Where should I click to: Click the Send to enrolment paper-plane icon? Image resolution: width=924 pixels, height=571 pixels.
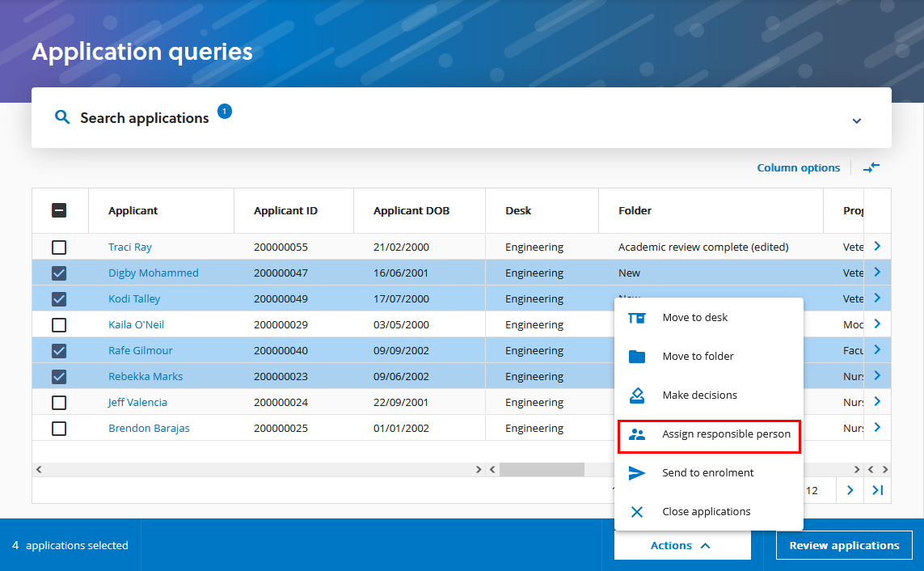click(x=637, y=473)
